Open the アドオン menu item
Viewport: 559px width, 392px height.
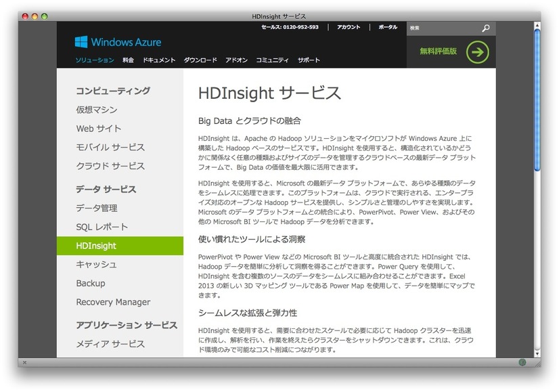pyautogui.click(x=236, y=60)
